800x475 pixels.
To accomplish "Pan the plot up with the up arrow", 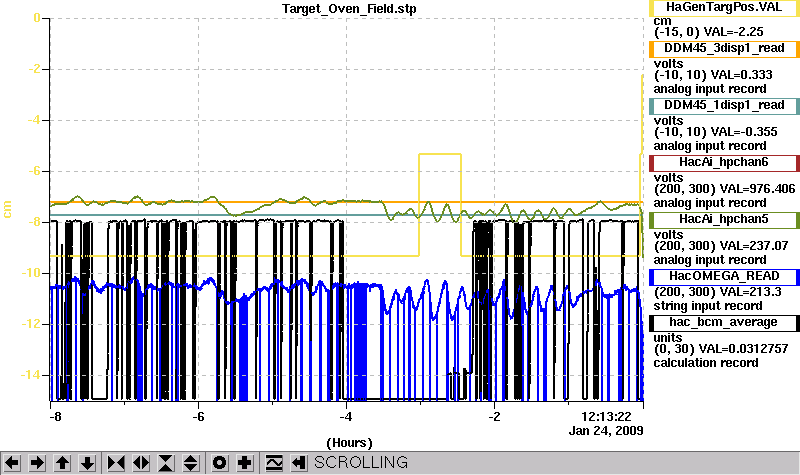I will tap(62, 463).
